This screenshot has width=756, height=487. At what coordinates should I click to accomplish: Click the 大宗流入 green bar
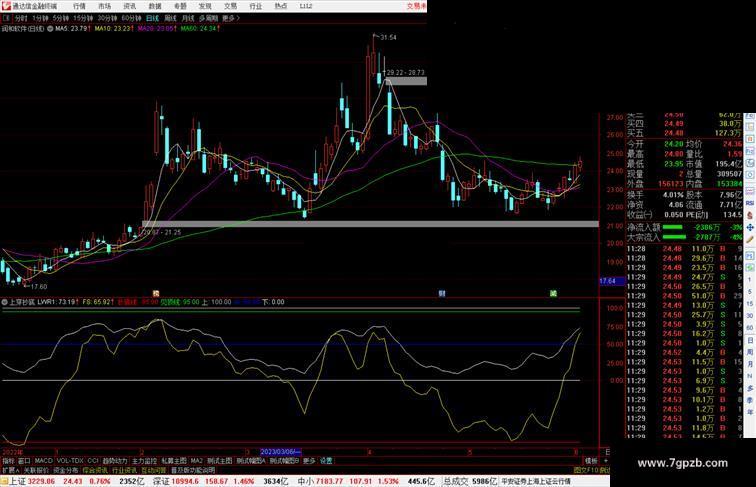[674, 237]
